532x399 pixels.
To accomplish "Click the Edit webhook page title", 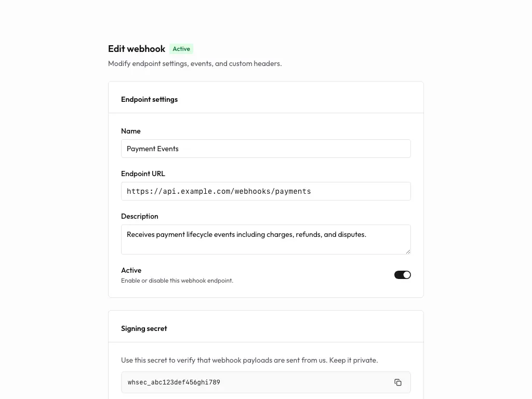I will point(137,49).
